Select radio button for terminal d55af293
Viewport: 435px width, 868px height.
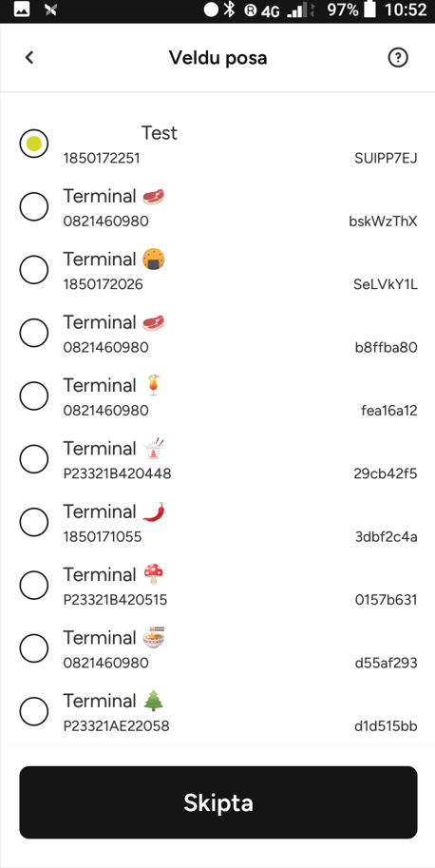[x=33, y=648]
